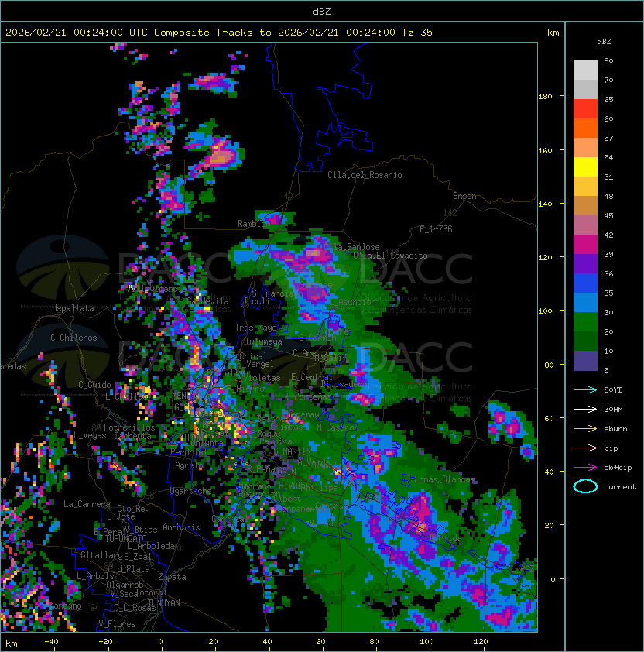This screenshot has width=644, height=652.
Task: Click the 'Lomas_Blancas' map label
Action: pos(444,479)
